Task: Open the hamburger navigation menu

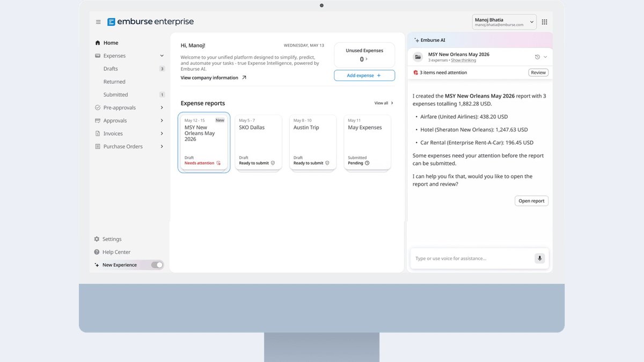Action: 98,22
